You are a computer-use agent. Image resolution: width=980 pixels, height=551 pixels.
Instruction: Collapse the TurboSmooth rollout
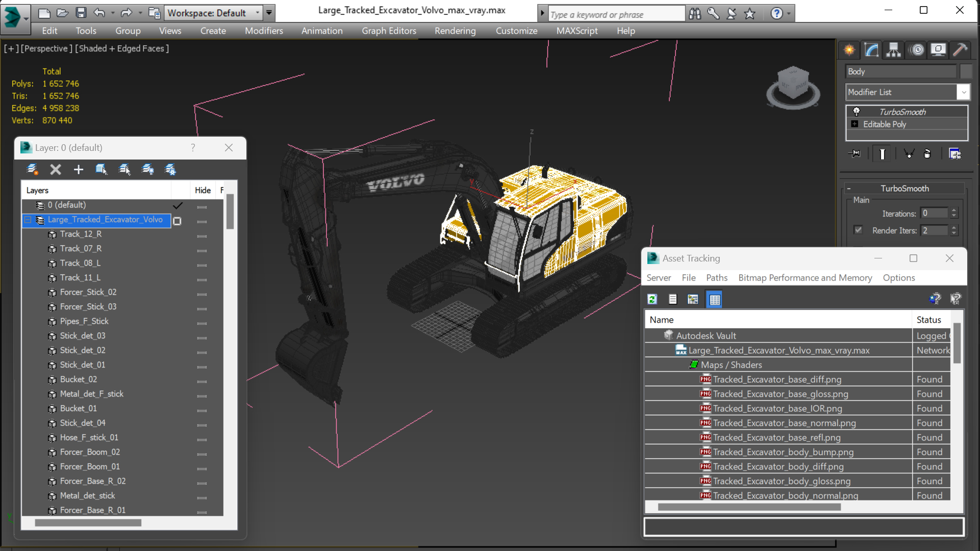click(849, 188)
